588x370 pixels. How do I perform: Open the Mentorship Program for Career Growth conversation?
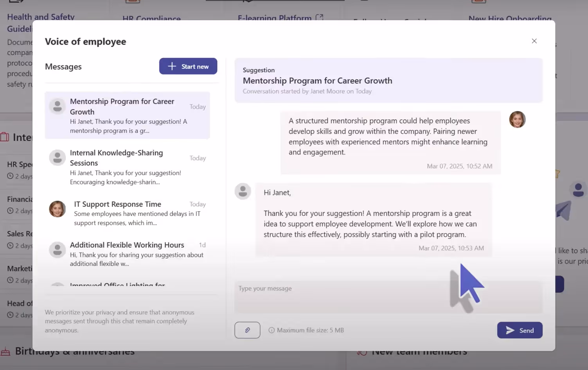[128, 115]
